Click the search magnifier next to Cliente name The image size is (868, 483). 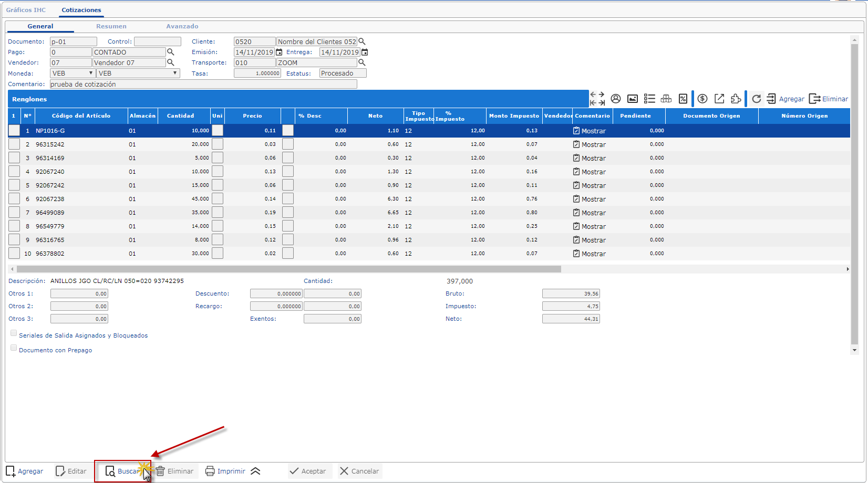coord(362,41)
